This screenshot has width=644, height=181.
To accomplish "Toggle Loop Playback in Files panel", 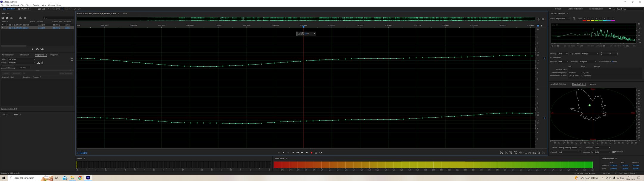I will point(37,49).
